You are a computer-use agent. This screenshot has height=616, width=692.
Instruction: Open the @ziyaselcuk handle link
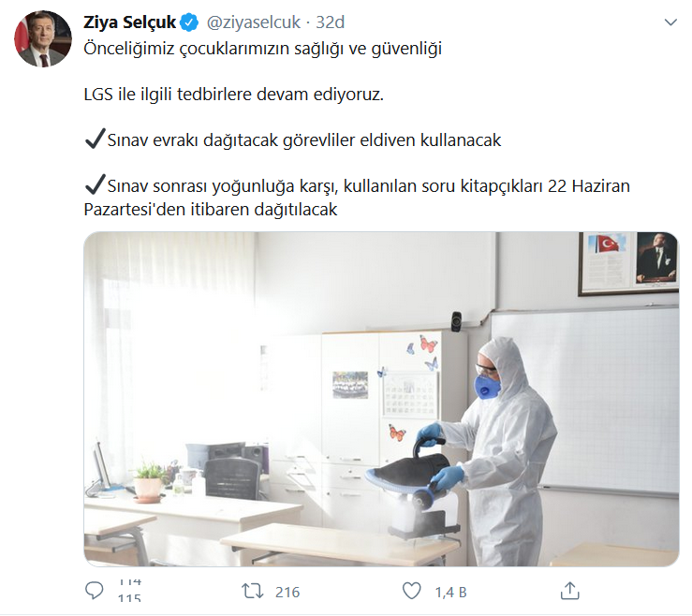[x=254, y=22]
